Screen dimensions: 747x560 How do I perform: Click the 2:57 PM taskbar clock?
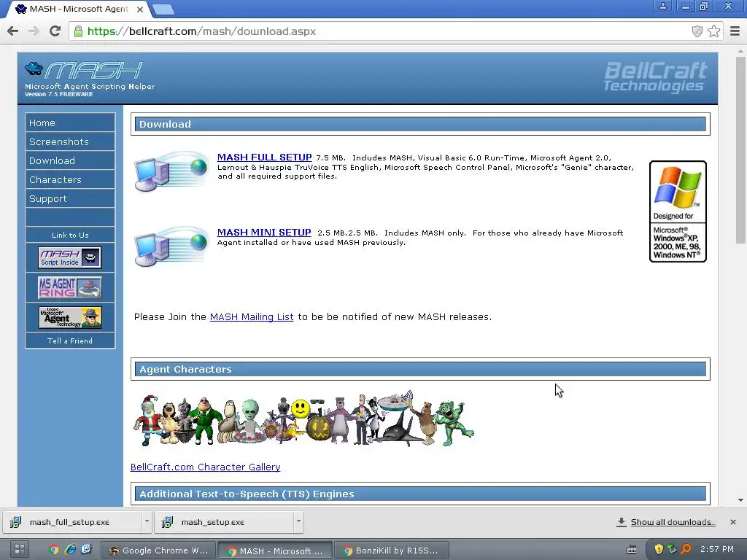pos(717,549)
